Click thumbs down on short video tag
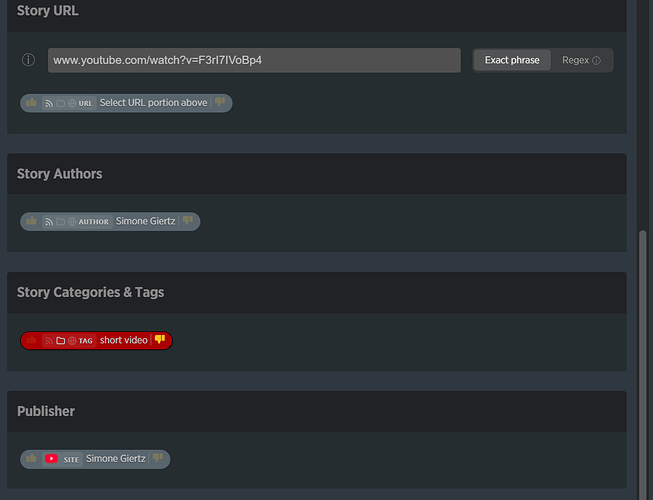 coord(160,340)
